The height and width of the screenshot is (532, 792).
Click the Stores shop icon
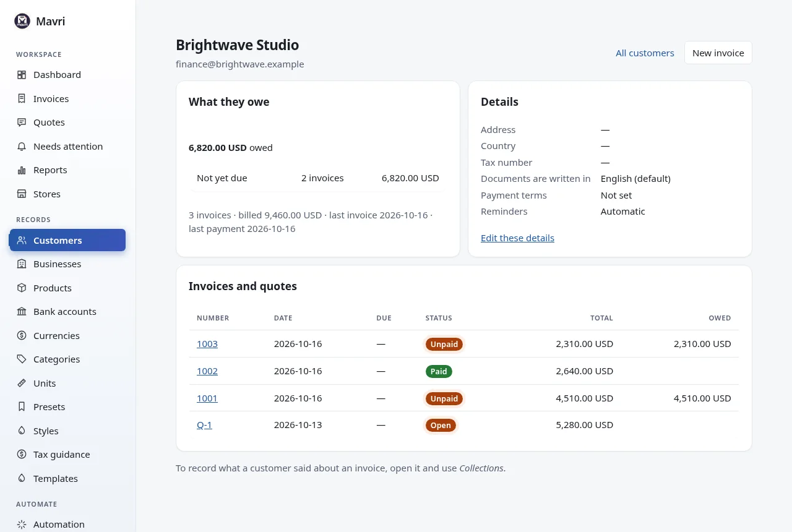coord(22,194)
